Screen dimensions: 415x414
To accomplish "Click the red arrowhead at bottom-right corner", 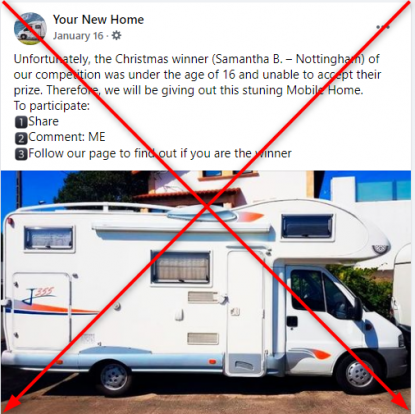I will [x=401, y=403].
